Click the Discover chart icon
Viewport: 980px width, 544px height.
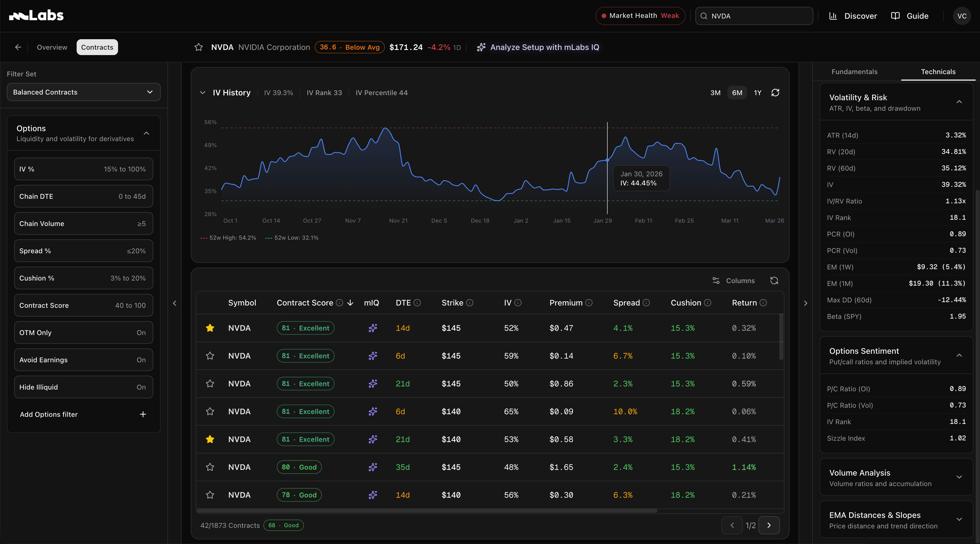coord(833,16)
